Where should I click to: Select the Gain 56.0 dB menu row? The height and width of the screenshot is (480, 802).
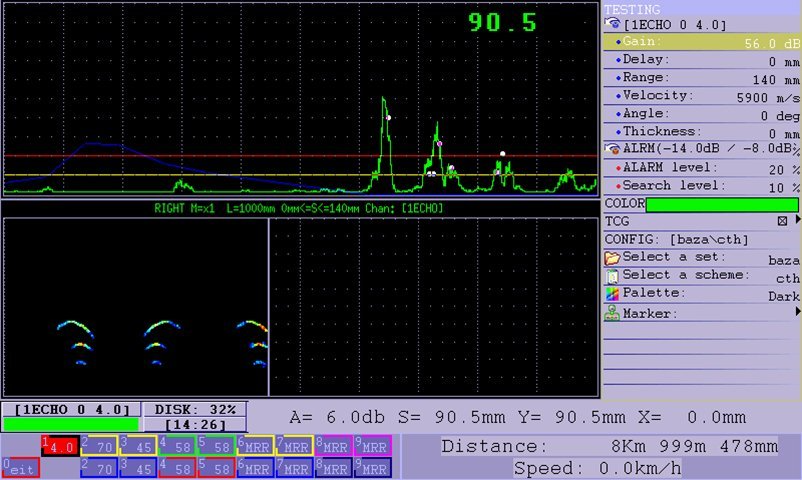pyautogui.click(x=700, y=42)
